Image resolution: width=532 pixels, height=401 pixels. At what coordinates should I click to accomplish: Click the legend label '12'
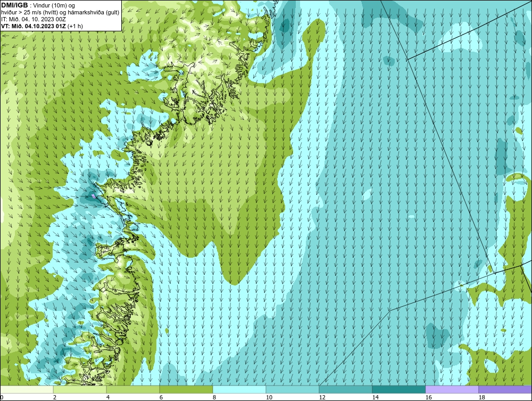coord(322,397)
